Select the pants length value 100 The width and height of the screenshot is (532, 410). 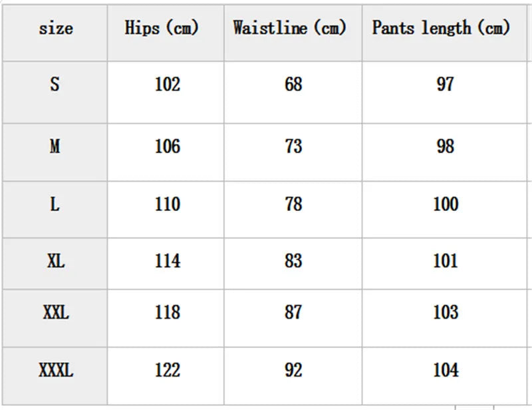(445, 204)
